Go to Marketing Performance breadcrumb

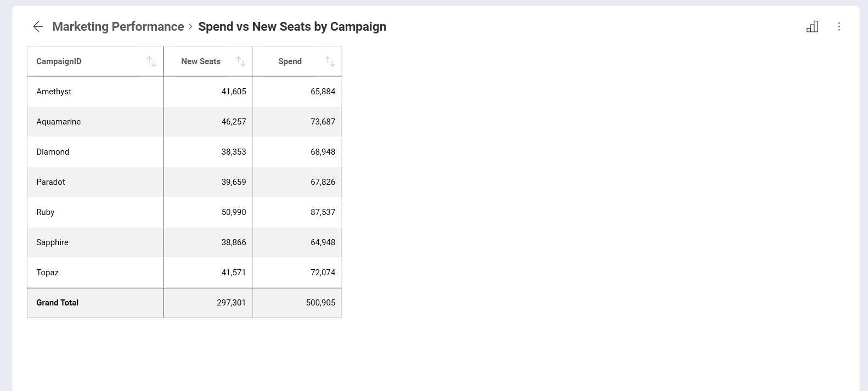click(x=118, y=26)
